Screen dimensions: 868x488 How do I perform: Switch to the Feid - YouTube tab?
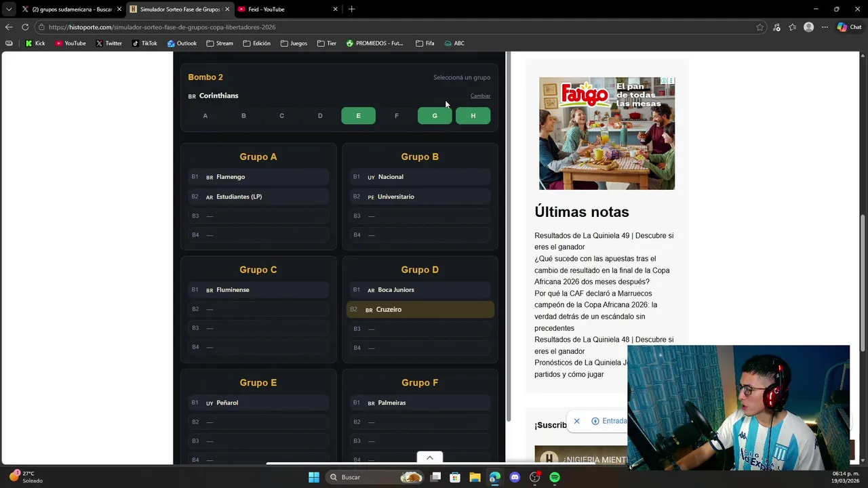pos(288,9)
